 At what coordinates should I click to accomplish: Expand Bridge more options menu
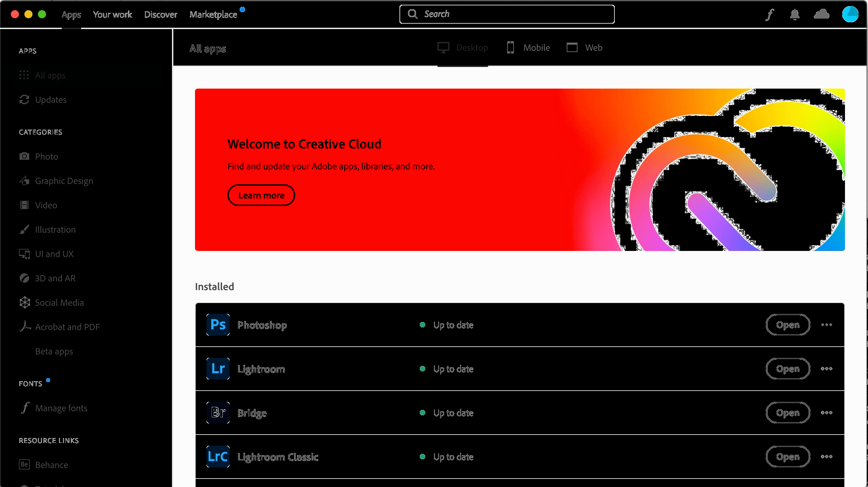click(x=826, y=413)
